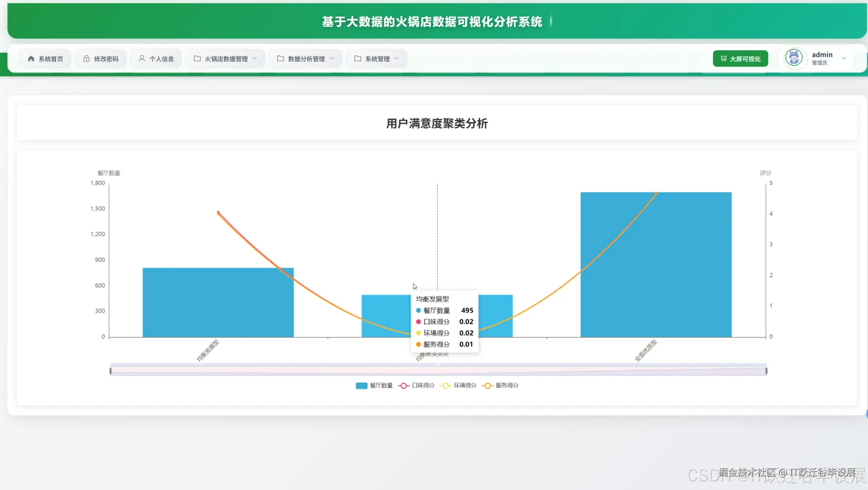
Task: Toggle 服务得分 series visibility
Action: [x=501, y=385]
